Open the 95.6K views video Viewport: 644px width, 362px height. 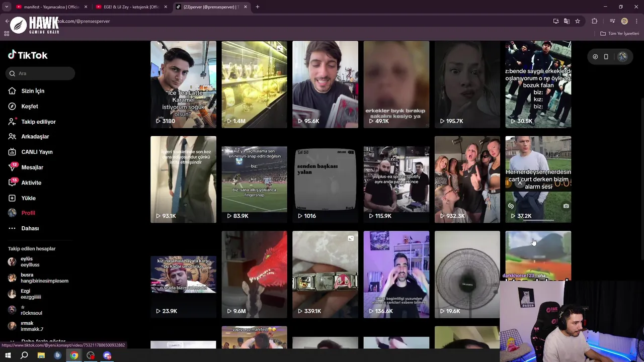pyautogui.click(x=325, y=84)
